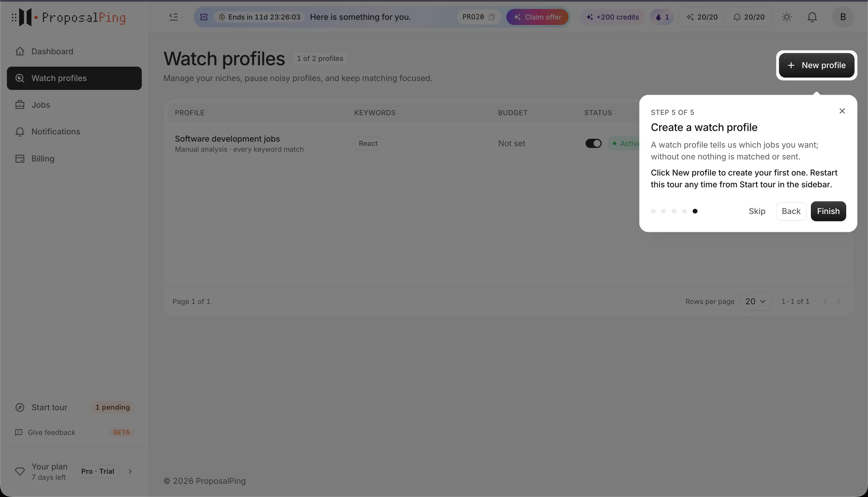
Task: Switch theme using the sun icon
Action: click(786, 17)
